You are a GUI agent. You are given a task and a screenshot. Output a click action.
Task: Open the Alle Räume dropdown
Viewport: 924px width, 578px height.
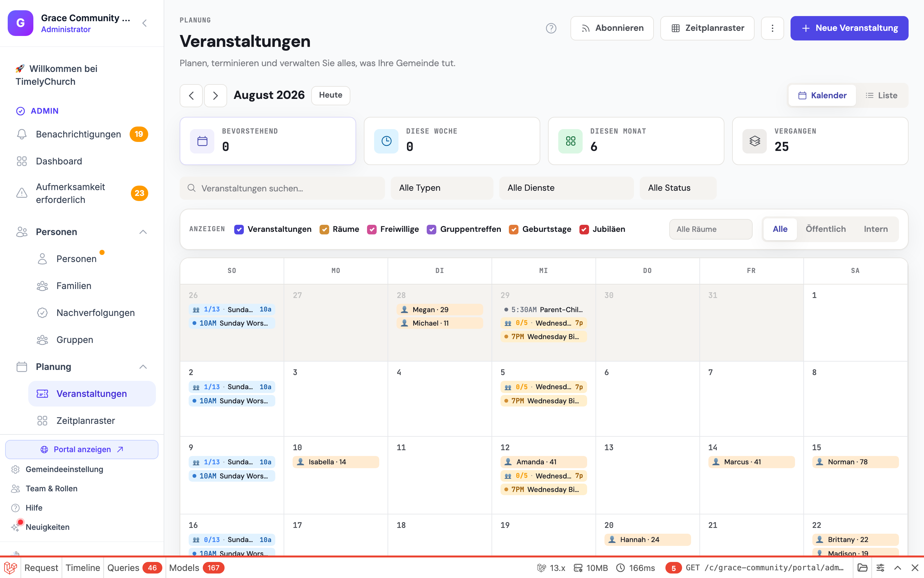(711, 229)
